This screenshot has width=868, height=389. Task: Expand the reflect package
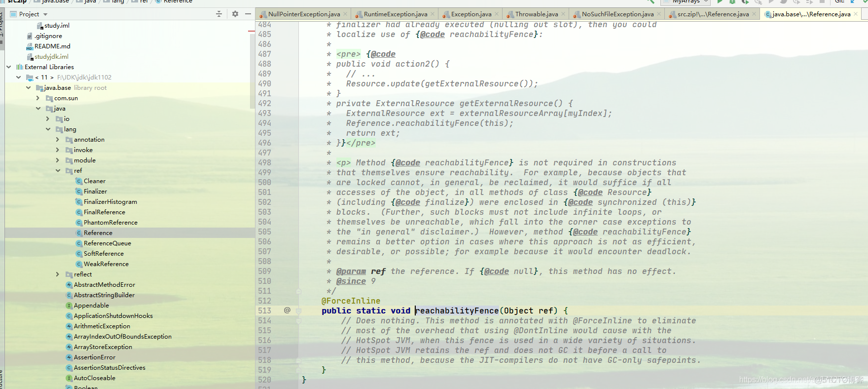(58, 274)
